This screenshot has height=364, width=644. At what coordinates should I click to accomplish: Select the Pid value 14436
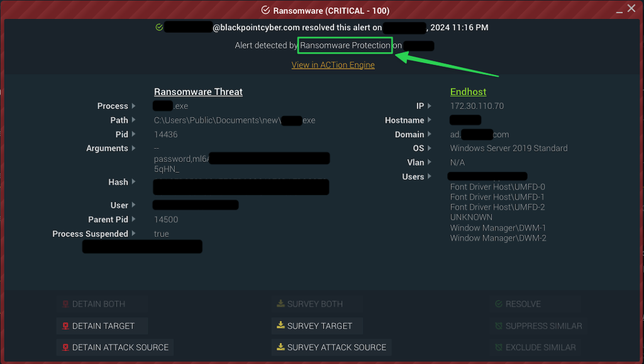[166, 134]
